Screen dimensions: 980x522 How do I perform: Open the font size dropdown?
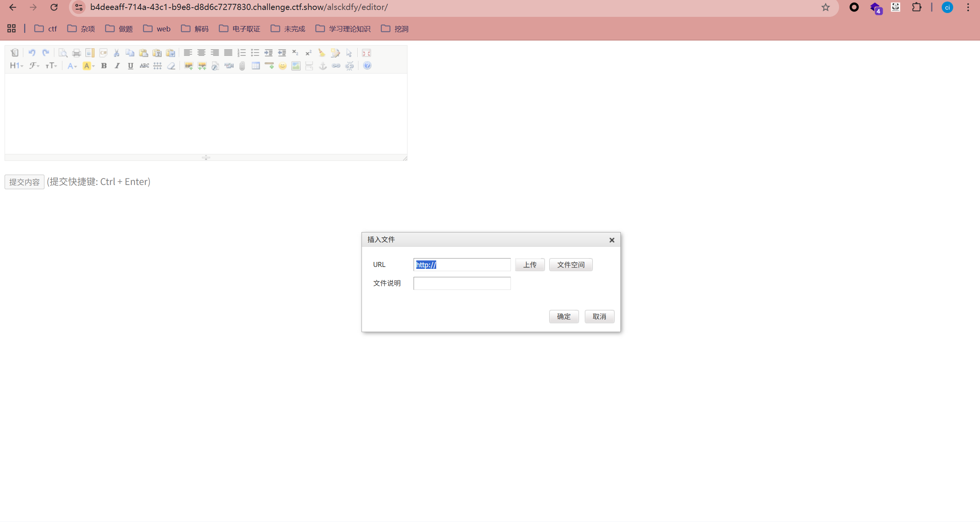click(x=51, y=66)
